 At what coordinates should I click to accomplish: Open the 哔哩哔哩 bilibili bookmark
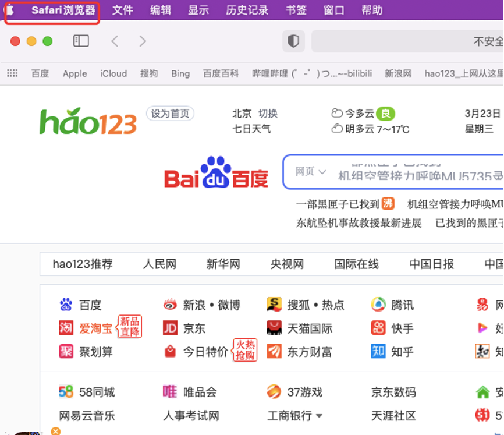point(311,73)
